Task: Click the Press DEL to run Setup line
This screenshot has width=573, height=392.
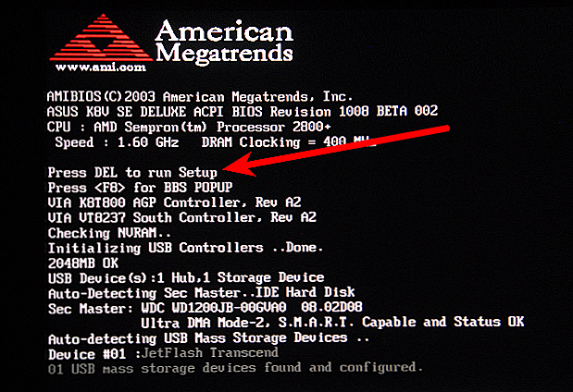Action: pyautogui.click(x=132, y=172)
